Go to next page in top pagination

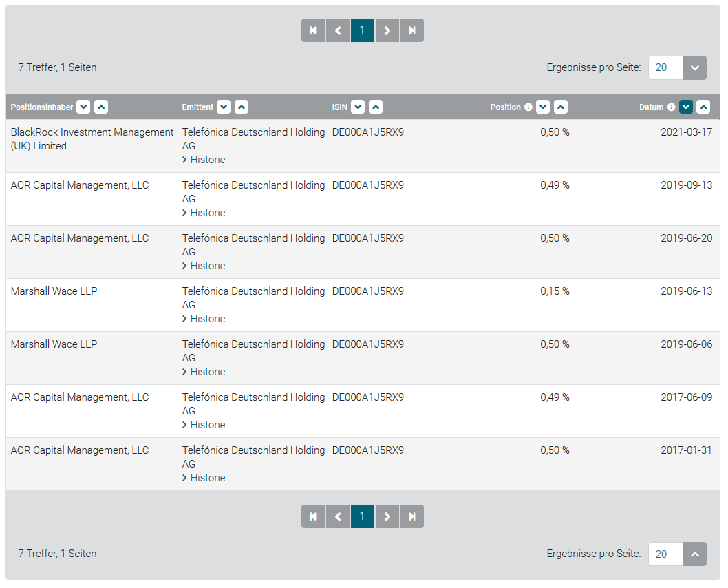pos(387,31)
